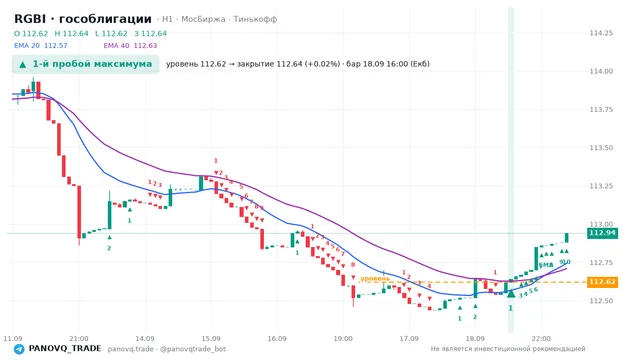This screenshot has width=640, height=360.
Task: Click the 19:00 time axis label
Action: 343,339
